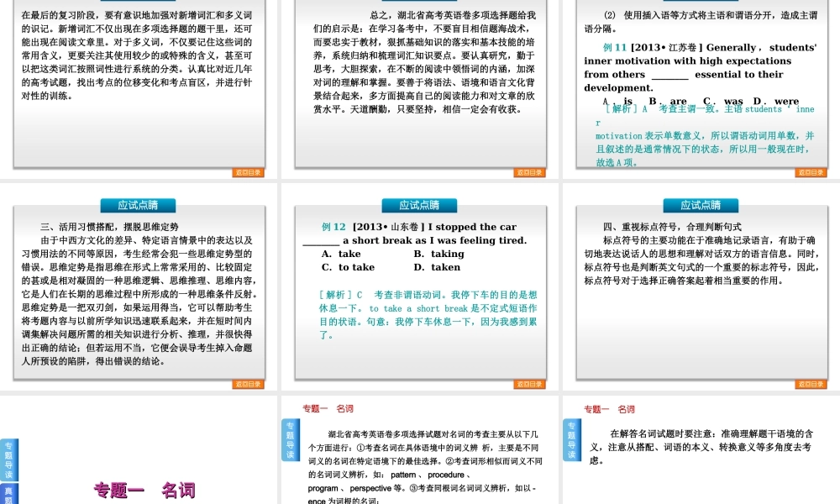This screenshot has height=504, width=840.
Task: Click the text '(2) 使用插入语等方式将主语和谓语分开'
Action: (x=701, y=22)
